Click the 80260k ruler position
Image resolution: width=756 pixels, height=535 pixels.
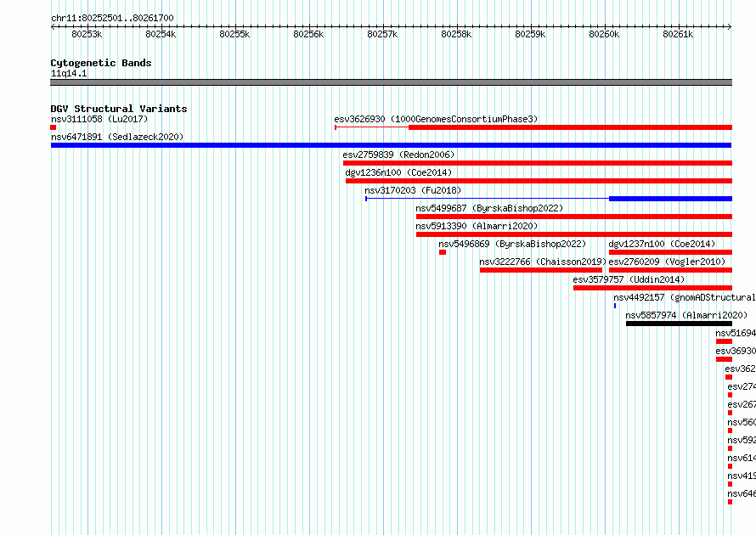(604, 34)
